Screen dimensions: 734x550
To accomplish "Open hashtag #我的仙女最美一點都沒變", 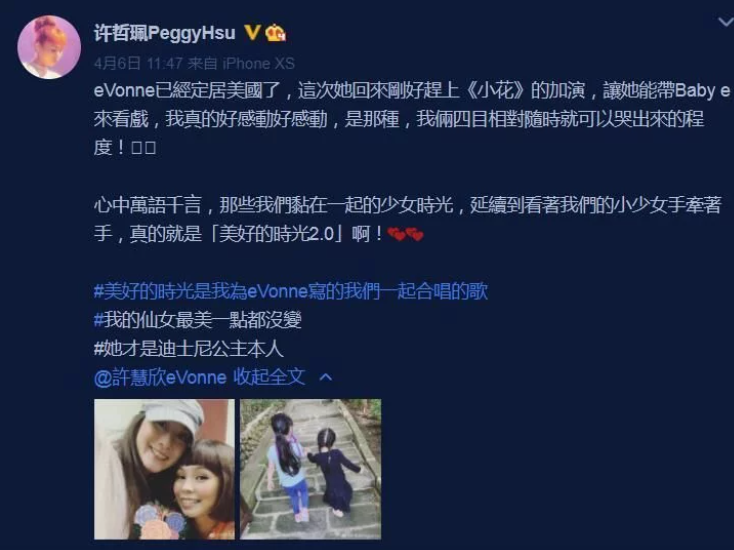I will (198, 320).
